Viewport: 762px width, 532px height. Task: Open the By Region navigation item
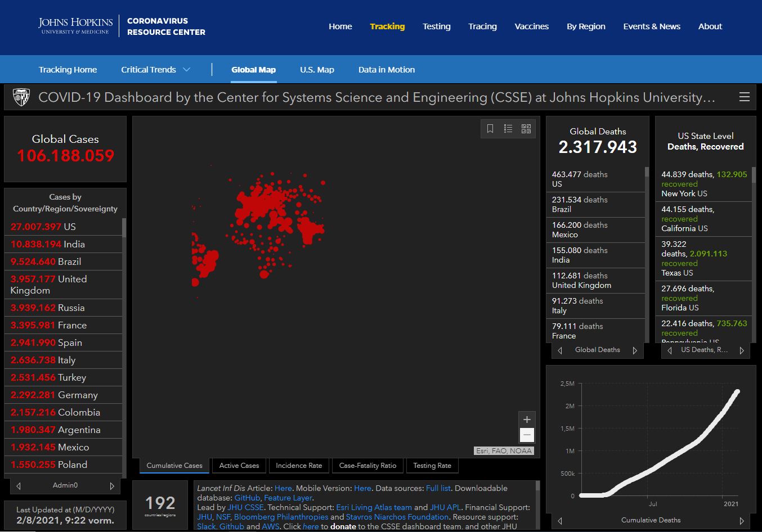(x=586, y=26)
